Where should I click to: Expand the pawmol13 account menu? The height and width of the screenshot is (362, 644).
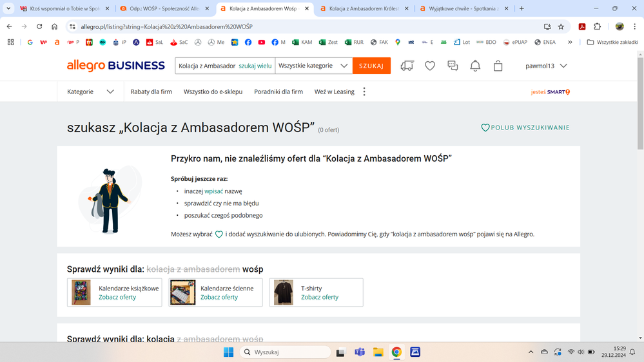click(x=546, y=66)
